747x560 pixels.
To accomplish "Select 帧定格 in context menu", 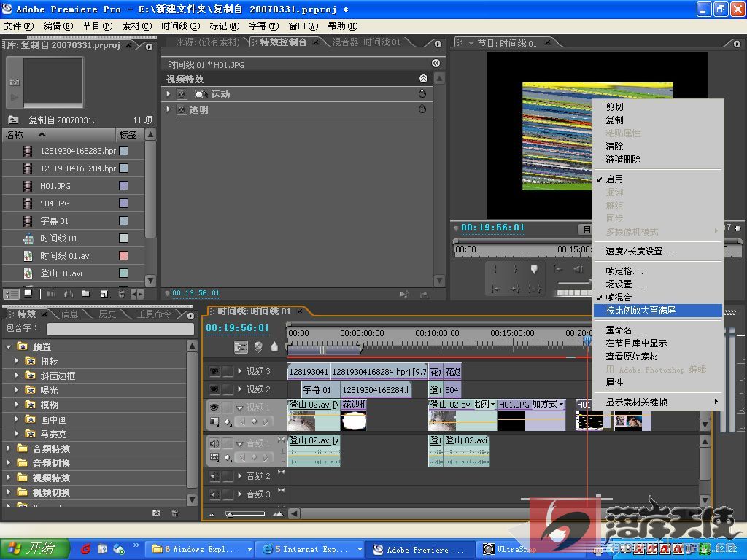I will tap(657, 271).
